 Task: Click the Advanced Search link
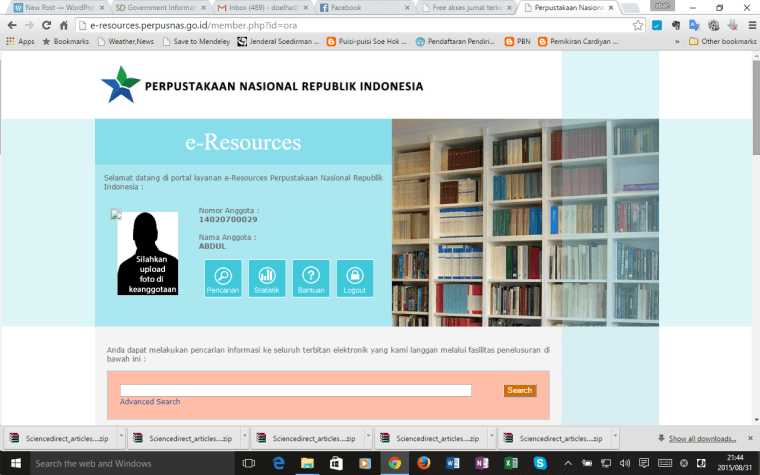pos(150,402)
